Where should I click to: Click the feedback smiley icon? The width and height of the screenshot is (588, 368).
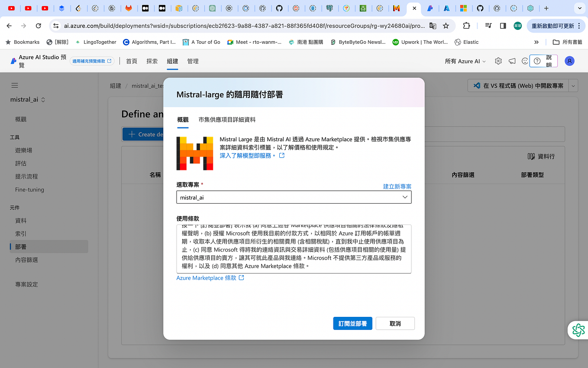(x=524, y=61)
